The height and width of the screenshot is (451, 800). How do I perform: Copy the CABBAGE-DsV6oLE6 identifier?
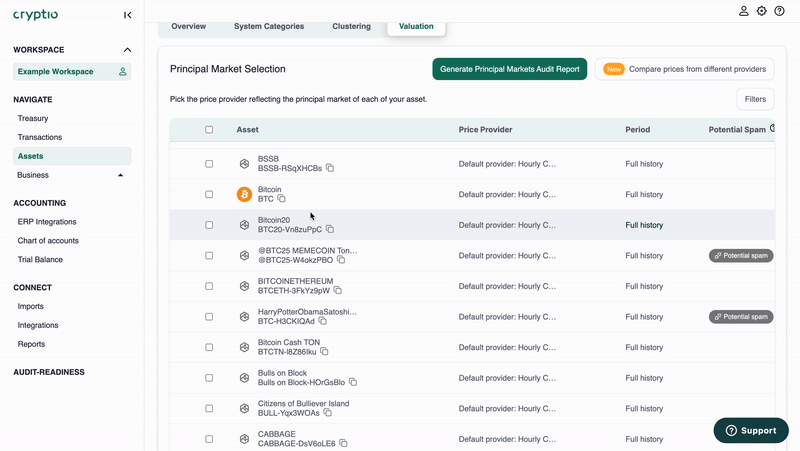tap(343, 443)
